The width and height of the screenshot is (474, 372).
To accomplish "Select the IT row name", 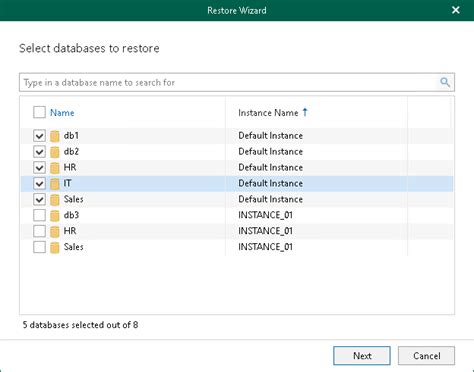I will (x=67, y=183).
